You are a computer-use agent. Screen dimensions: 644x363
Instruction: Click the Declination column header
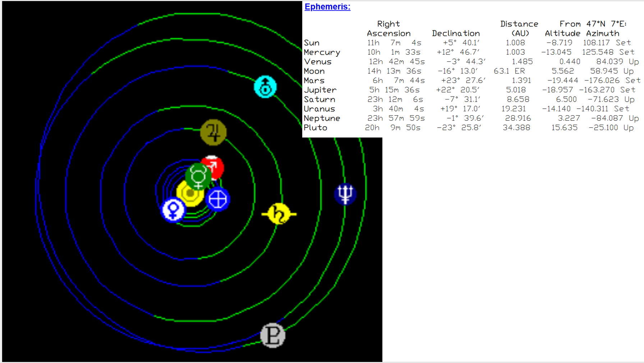456,33
